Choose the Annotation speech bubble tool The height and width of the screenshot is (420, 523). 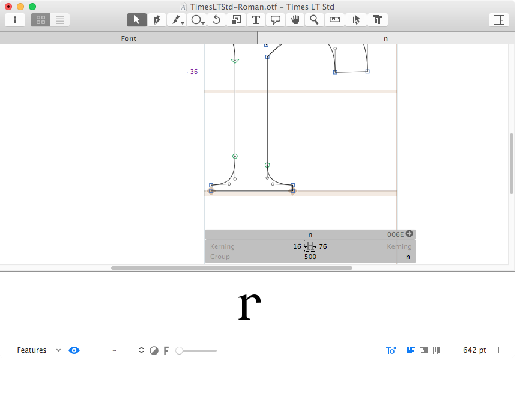pos(276,20)
